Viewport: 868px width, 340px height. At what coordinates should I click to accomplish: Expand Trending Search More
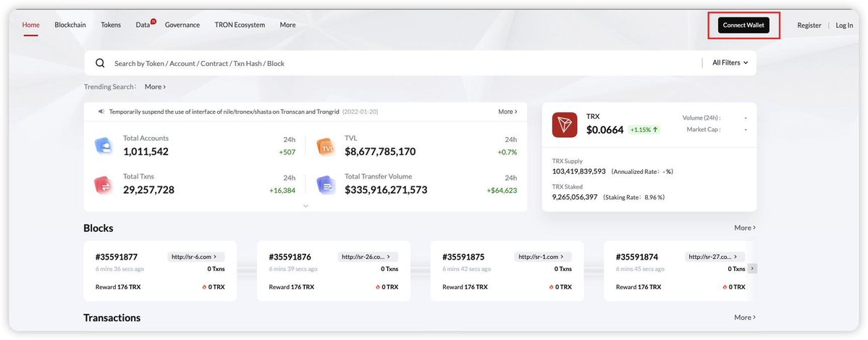pyautogui.click(x=155, y=87)
